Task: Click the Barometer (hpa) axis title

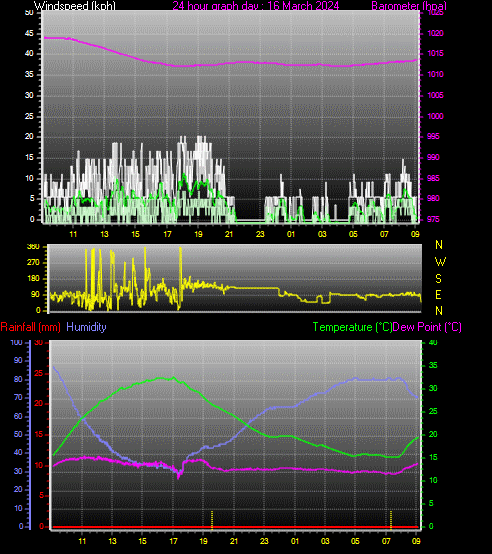Action: pos(409,6)
